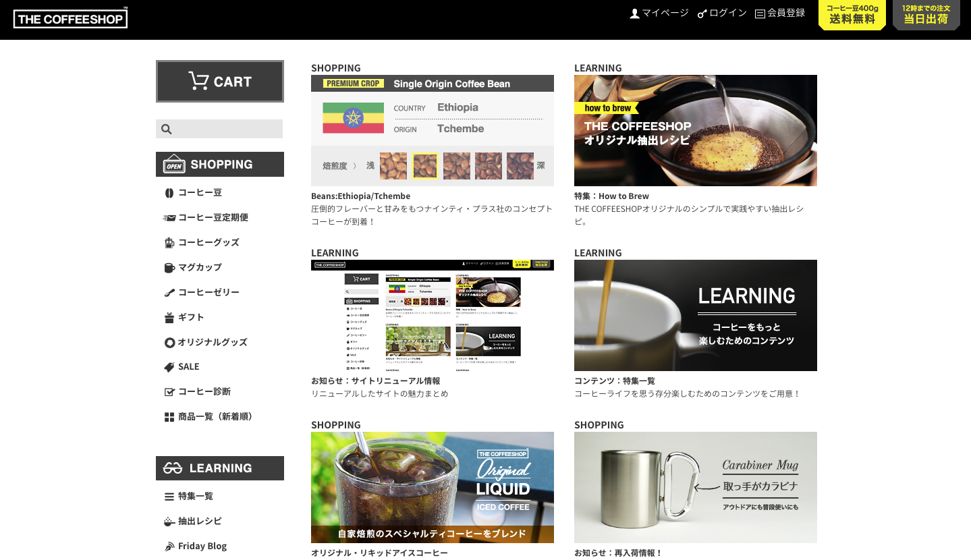The height and width of the screenshot is (560, 971).
Task: Open the SHOPPING sidebar header
Action: click(x=220, y=164)
